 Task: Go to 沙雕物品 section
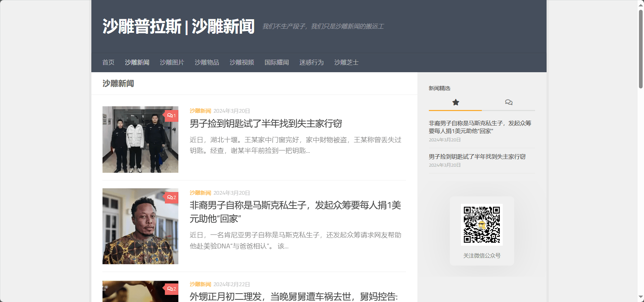(x=207, y=62)
